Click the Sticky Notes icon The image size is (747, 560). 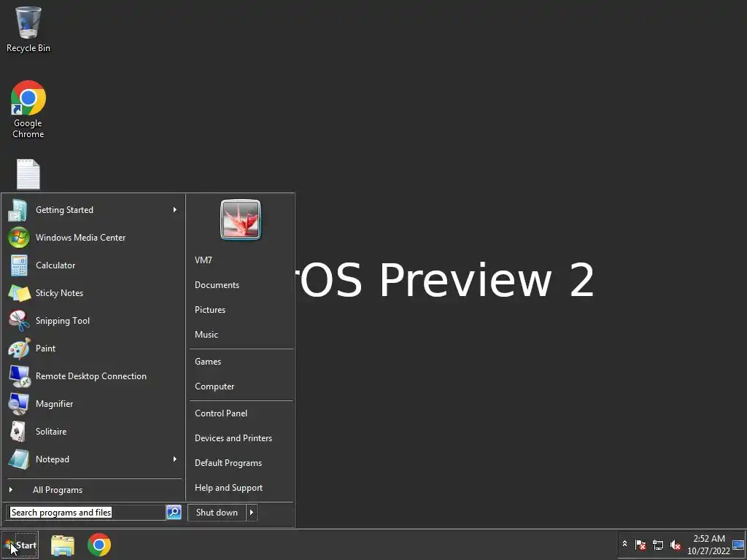pos(20,293)
